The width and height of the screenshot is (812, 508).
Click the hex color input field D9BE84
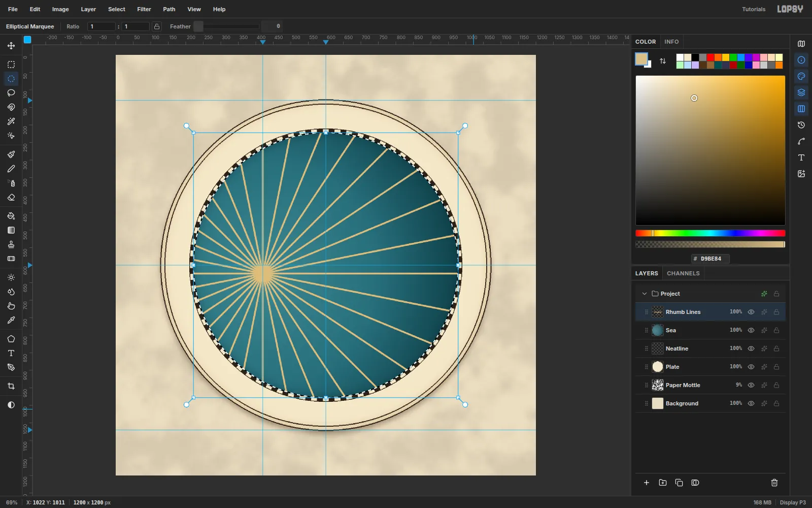tap(710, 259)
